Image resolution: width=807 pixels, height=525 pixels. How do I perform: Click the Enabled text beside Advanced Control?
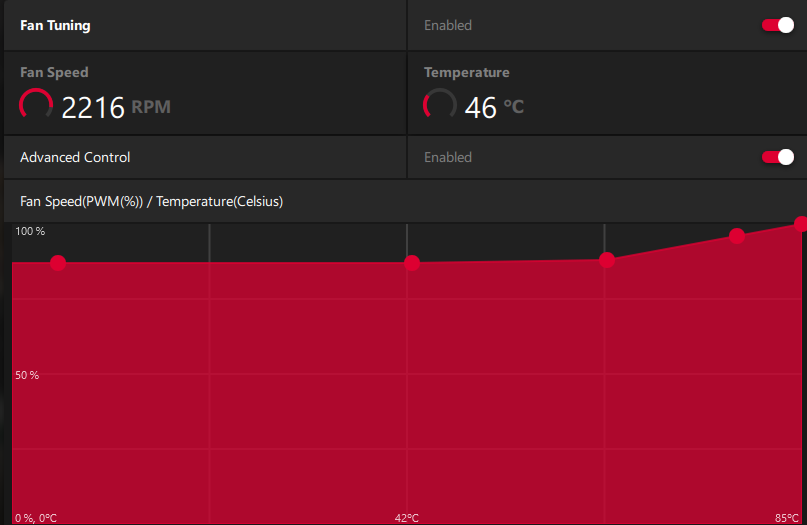click(447, 157)
